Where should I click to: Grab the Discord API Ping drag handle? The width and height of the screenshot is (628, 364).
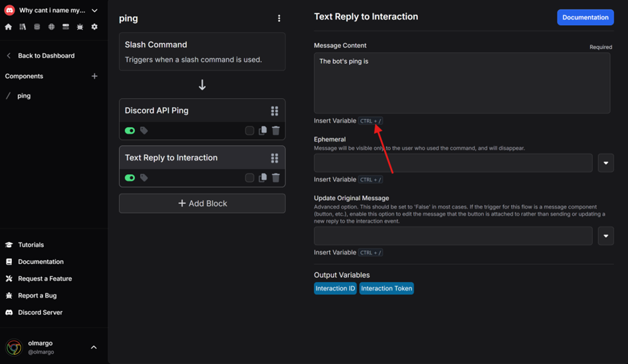pyautogui.click(x=274, y=111)
